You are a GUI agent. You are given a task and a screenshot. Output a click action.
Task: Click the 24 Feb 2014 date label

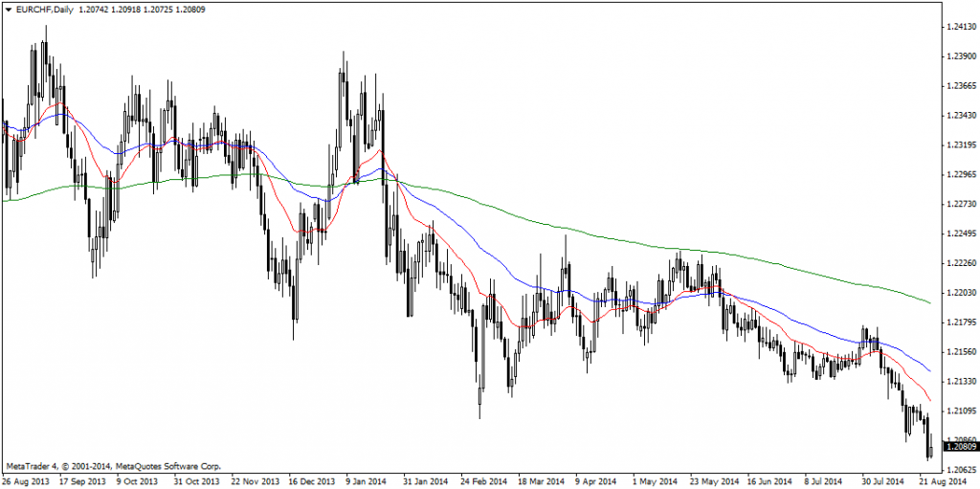(x=484, y=481)
